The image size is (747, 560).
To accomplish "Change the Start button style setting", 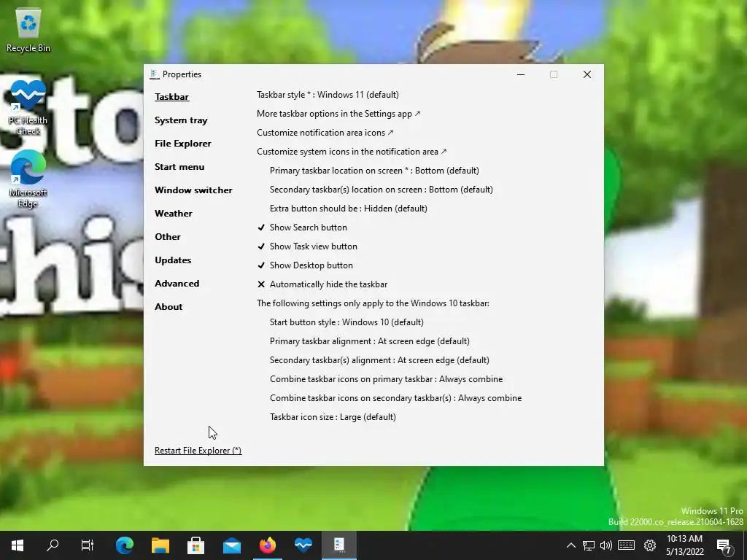I will (347, 322).
